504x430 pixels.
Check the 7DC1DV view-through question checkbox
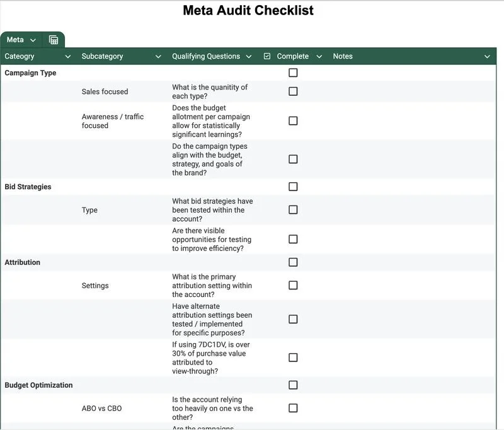[292, 357]
